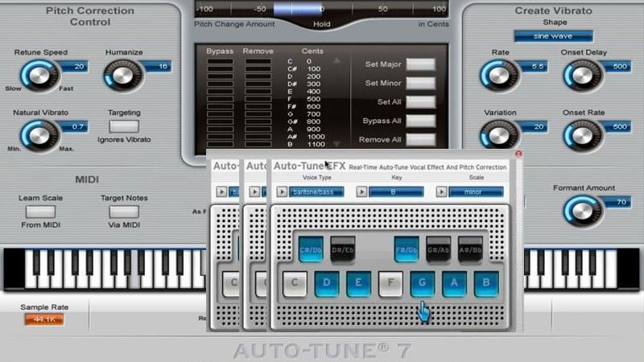Image resolution: width=644 pixels, height=362 pixels.
Task: Click the Humanize value field 16
Action: [x=158, y=67]
